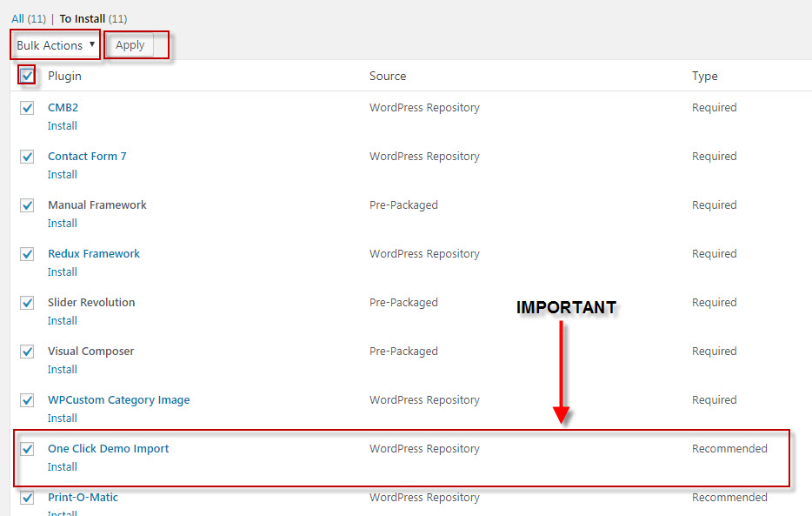Open the Print-O-Matic plugin link

coord(83,498)
